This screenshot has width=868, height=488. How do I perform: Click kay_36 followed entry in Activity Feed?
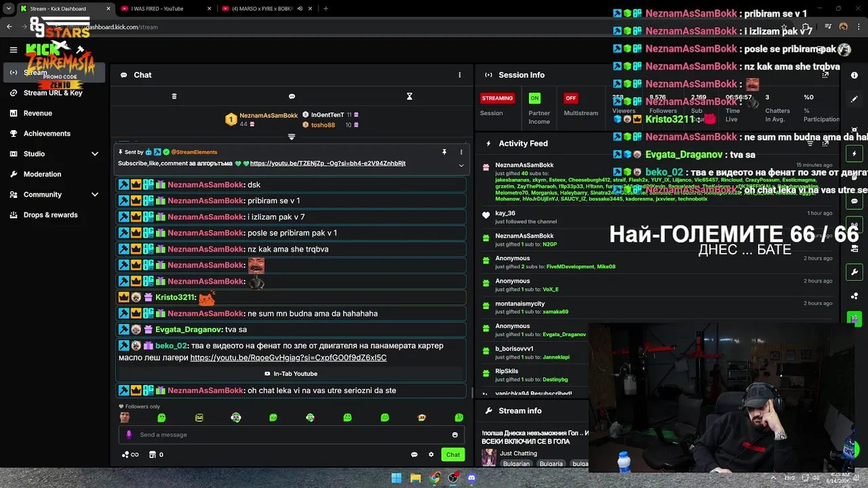[x=656, y=217]
